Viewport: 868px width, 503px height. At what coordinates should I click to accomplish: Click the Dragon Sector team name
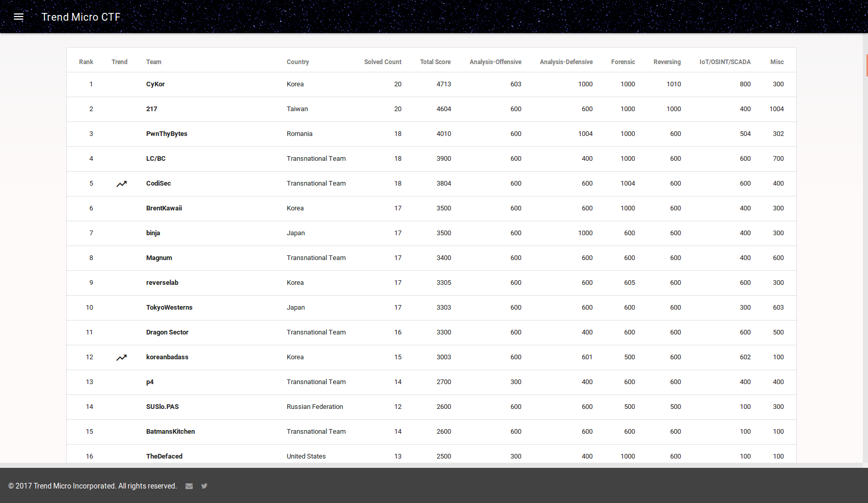[x=167, y=332]
